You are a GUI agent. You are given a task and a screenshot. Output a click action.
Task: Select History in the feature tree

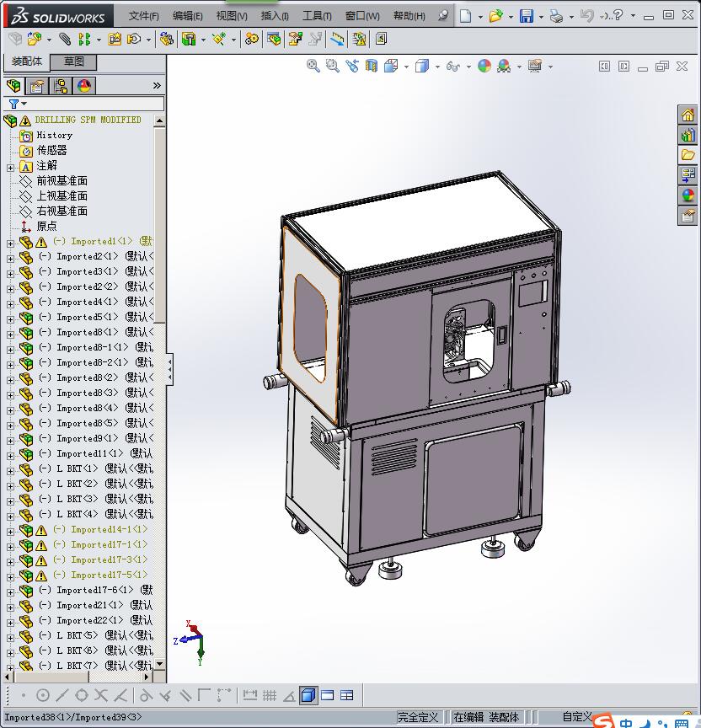click(54, 135)
